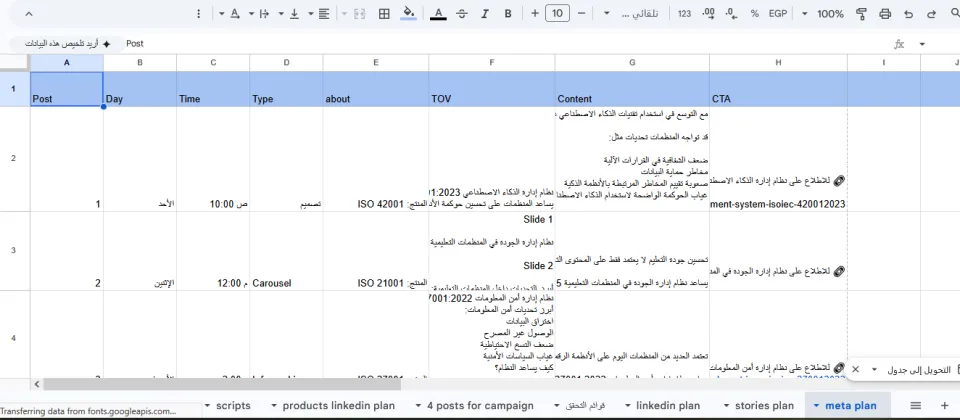Select the Post header cell
960x420 pixels.
click(67, 89)
